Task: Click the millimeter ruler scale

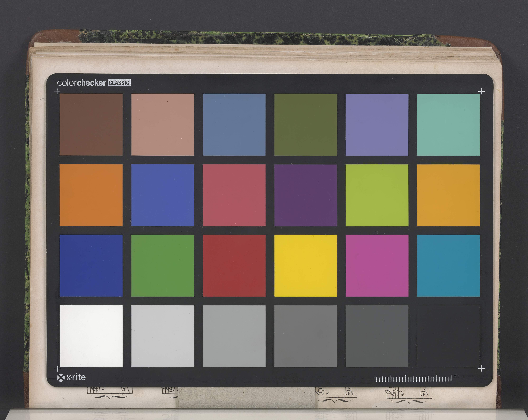Action: click(x=413, y=378)
